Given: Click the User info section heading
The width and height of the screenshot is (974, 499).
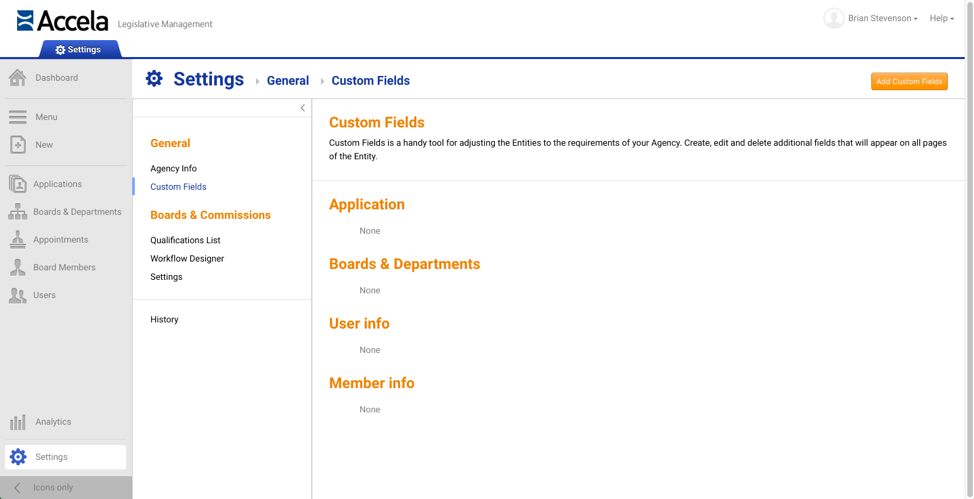Looking at the screenshot, I should (x=360, y=324).
